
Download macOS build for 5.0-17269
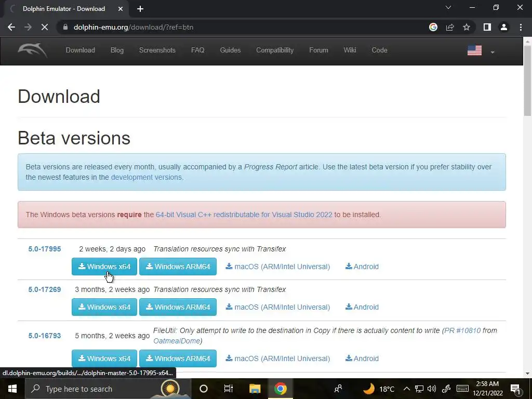pyautogui.click(x=278, y=307)
